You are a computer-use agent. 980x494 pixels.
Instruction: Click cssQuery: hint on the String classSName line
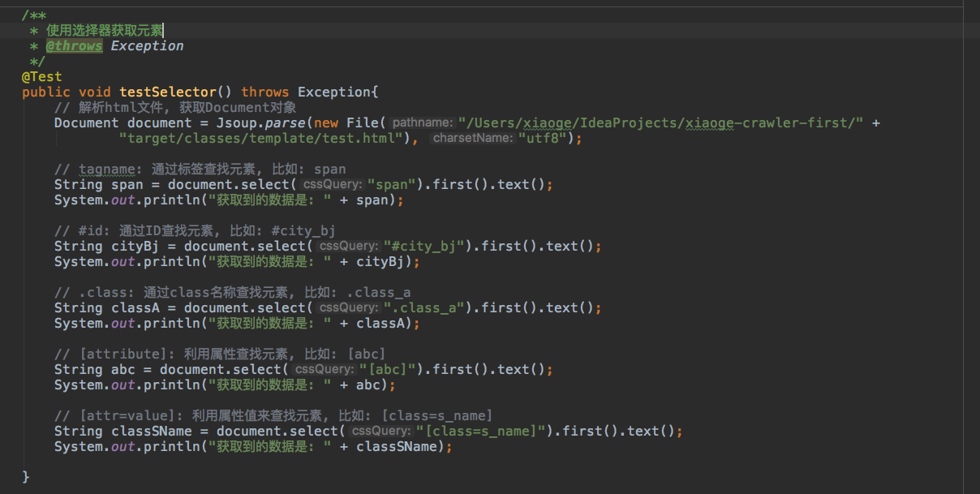(381, 431)
